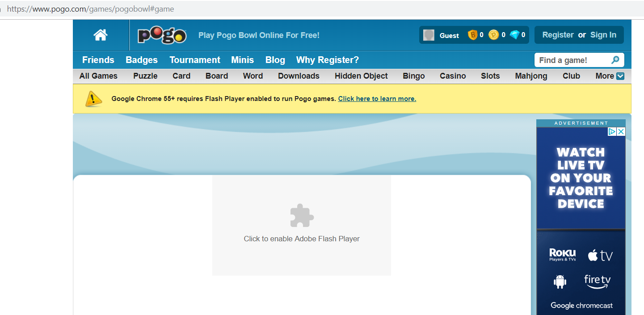Image resolution: width=644 pixels, height=315 pixels.
Task: Click the browser URL address bar
Action: tap(322, 9)
